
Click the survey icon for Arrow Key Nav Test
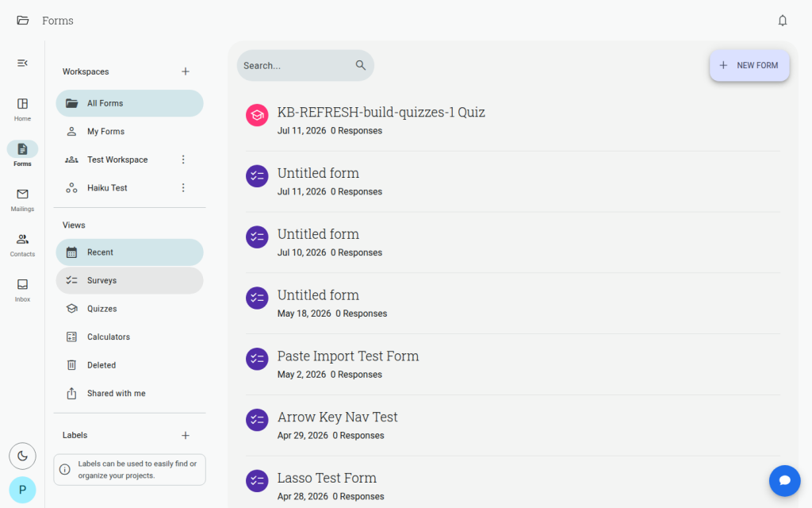point(257,420)
